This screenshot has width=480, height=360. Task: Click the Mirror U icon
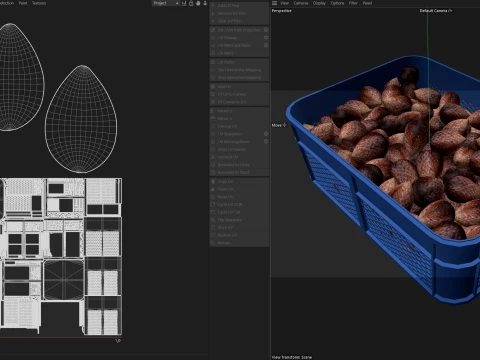click(x=213, y=111)
